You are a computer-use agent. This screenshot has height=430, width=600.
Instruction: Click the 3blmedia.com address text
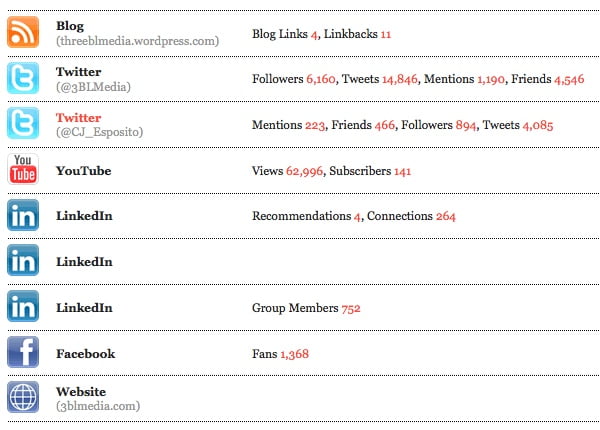click(98, 406)
